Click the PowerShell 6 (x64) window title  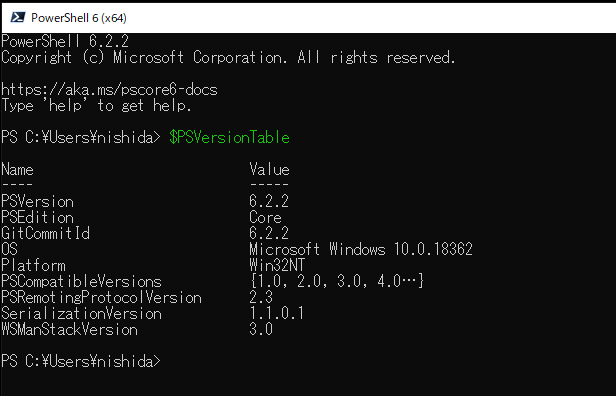coord(79,18)
